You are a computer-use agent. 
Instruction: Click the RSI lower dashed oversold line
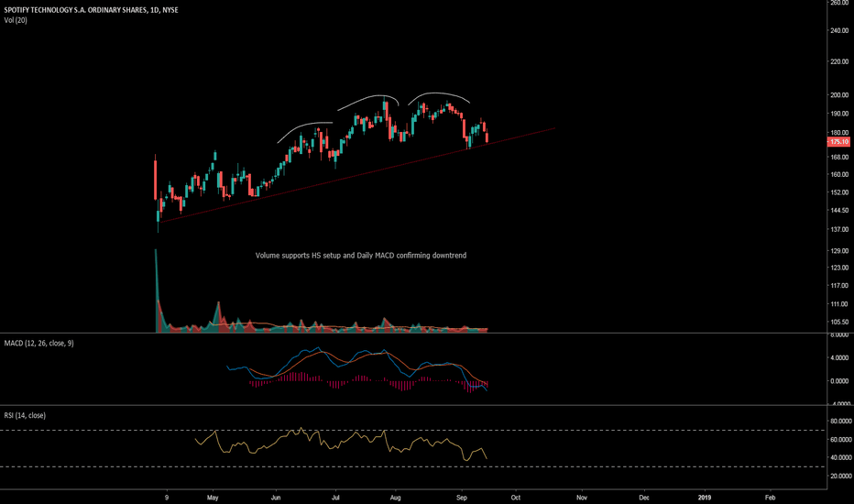[413, 467]
